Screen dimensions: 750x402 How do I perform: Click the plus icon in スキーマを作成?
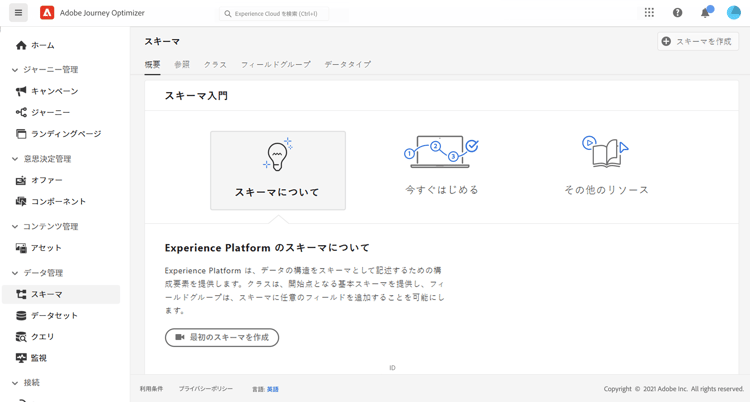point(666,42)
